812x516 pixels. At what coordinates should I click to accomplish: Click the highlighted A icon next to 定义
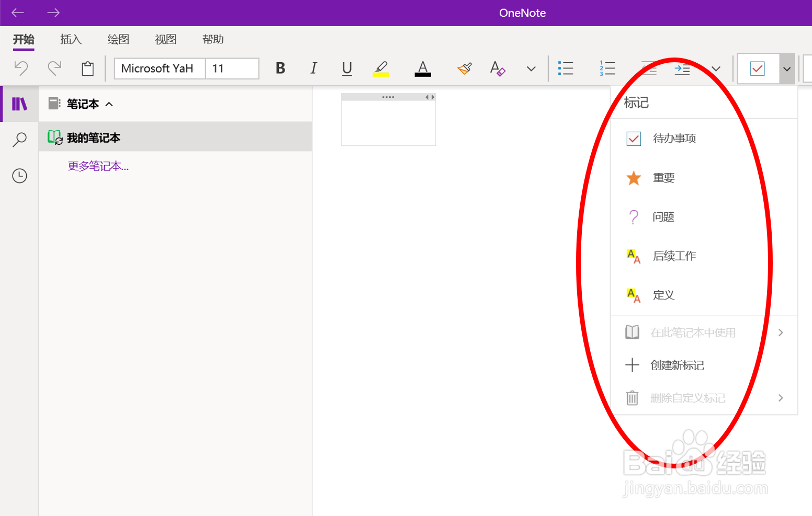click(634, 295)
